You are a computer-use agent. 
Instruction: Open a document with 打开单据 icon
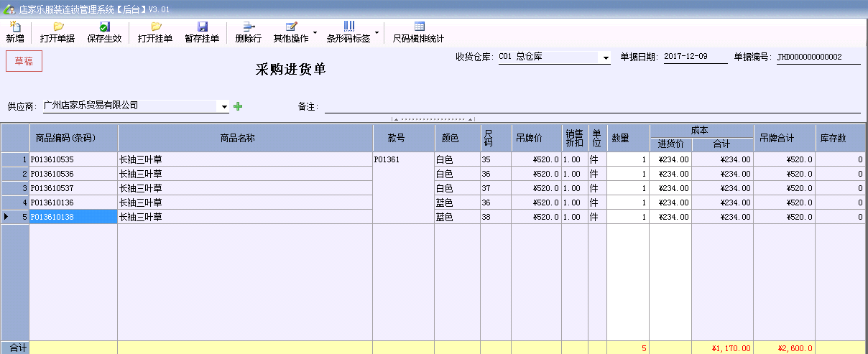(x=57, y=27)
